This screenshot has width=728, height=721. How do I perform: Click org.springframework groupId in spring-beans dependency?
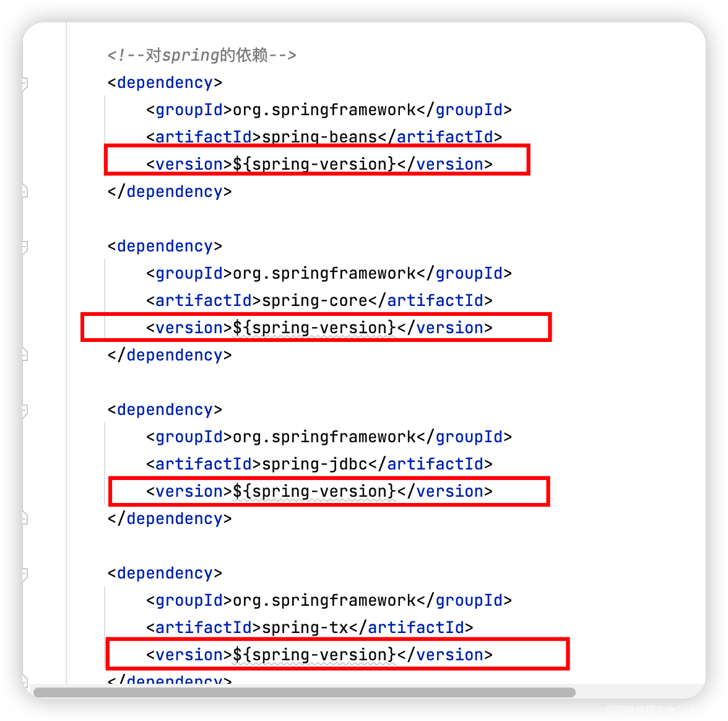[x=324, y=110]
